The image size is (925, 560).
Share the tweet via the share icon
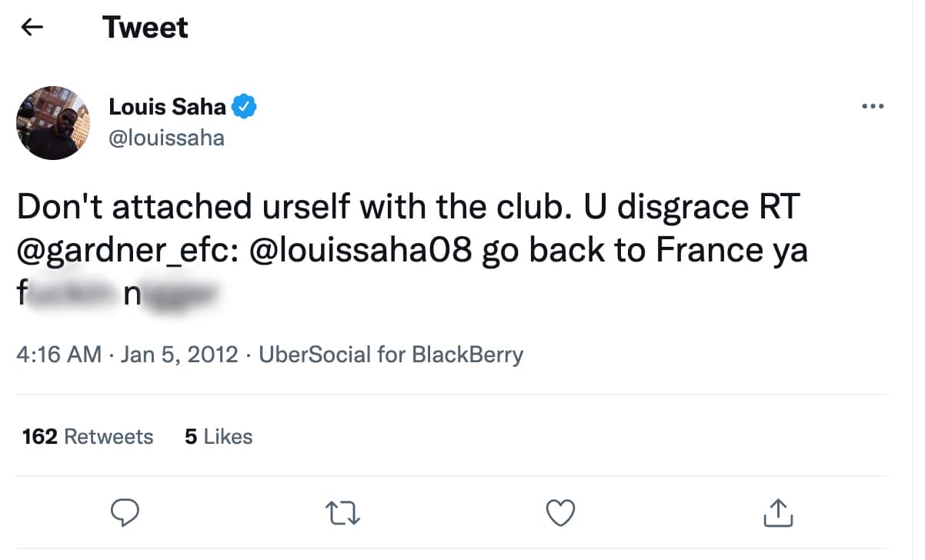[x=778, y=512]
